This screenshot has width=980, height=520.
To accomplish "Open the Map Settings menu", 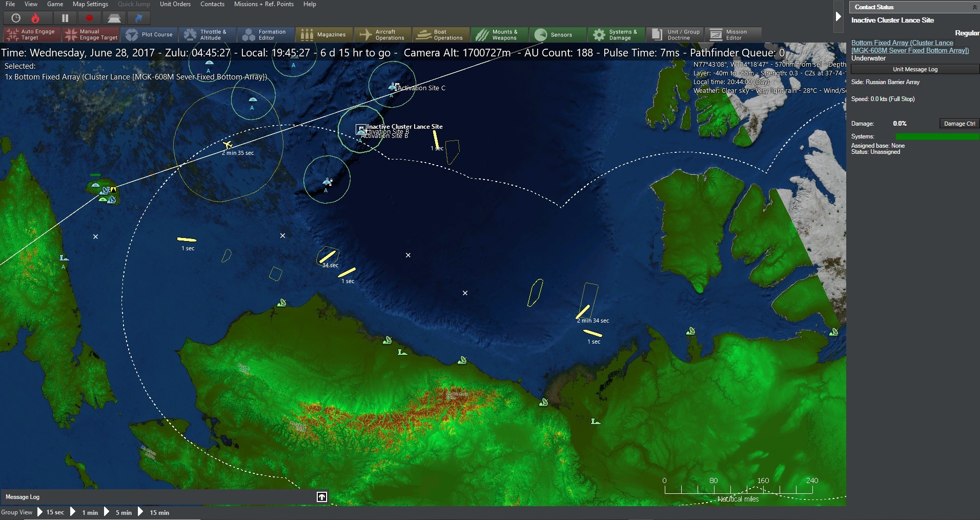I will pos(90,4).
